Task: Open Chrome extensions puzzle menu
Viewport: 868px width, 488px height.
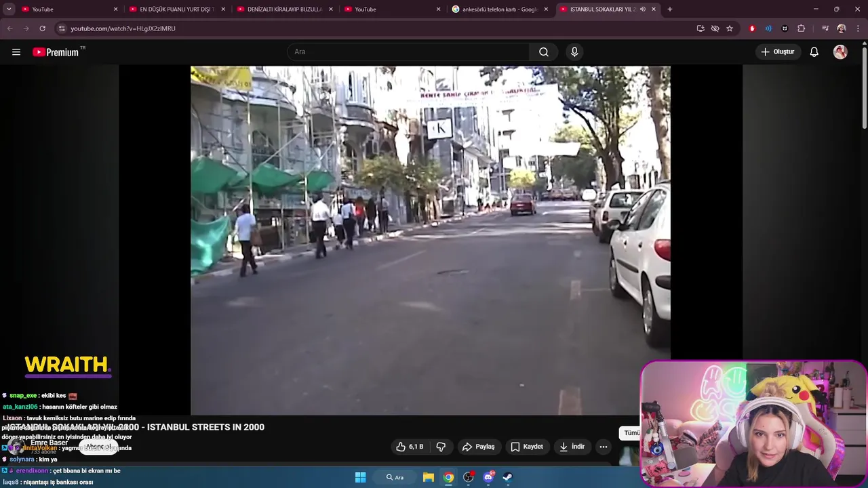Action: coord(802,28)
